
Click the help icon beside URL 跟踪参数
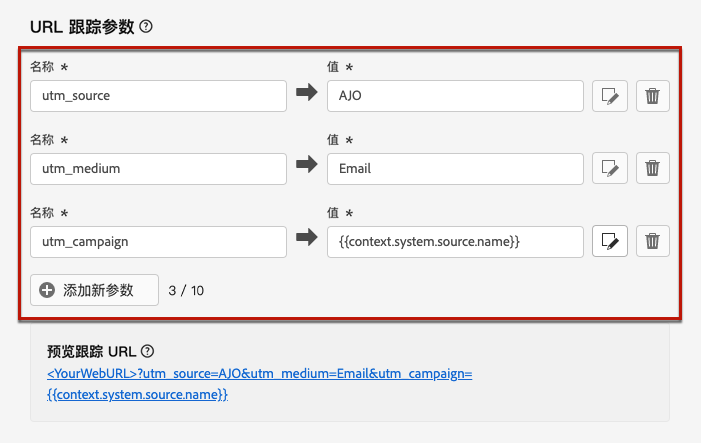(x=146, y=27)
